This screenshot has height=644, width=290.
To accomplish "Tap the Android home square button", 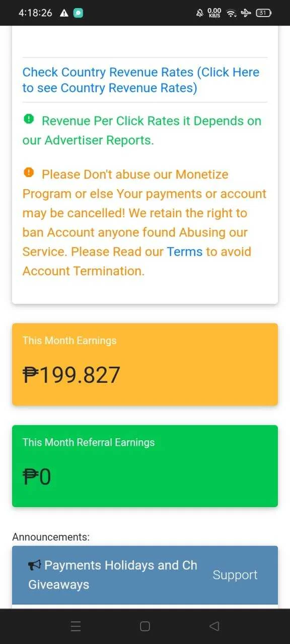I will coord(145,626).
